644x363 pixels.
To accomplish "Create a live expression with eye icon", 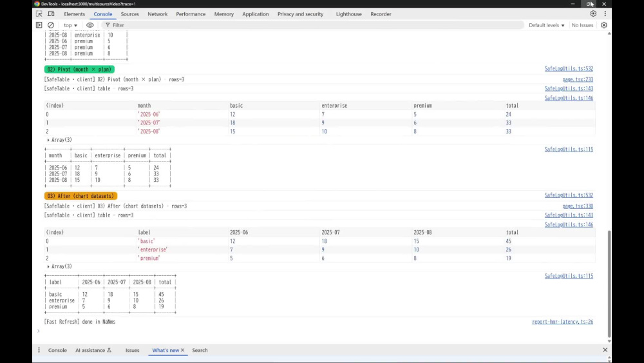I will 90,25.
